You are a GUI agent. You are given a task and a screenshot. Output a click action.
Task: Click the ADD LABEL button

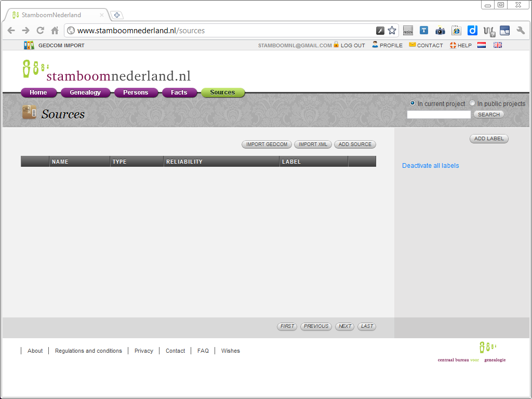pos(489,138)
